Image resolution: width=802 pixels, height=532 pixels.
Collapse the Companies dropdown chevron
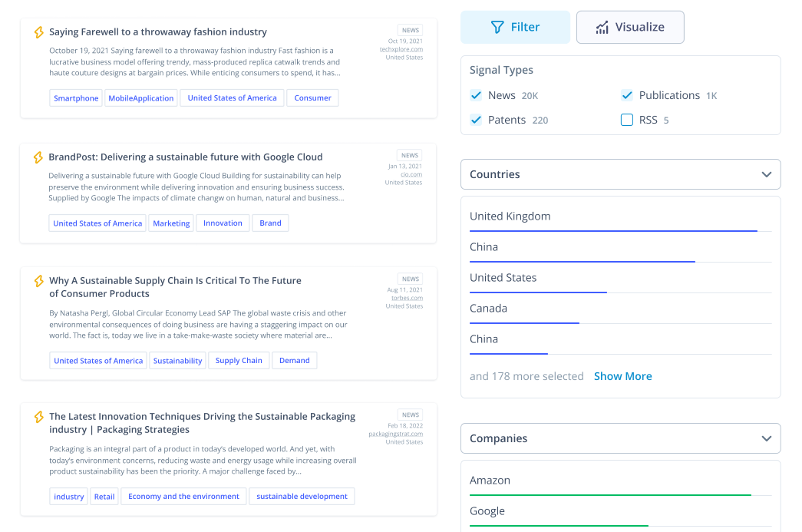tap(766, 438)
